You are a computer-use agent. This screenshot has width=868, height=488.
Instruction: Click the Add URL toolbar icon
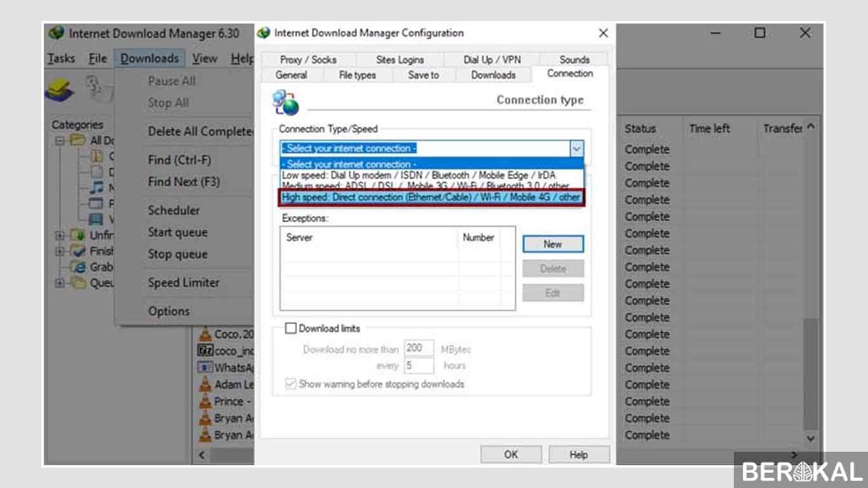60,90
